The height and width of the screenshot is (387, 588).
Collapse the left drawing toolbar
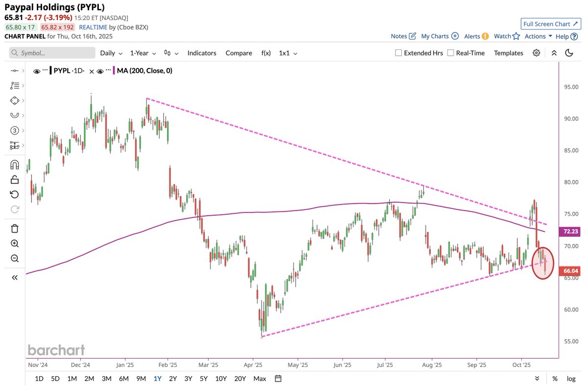[14, 277]
